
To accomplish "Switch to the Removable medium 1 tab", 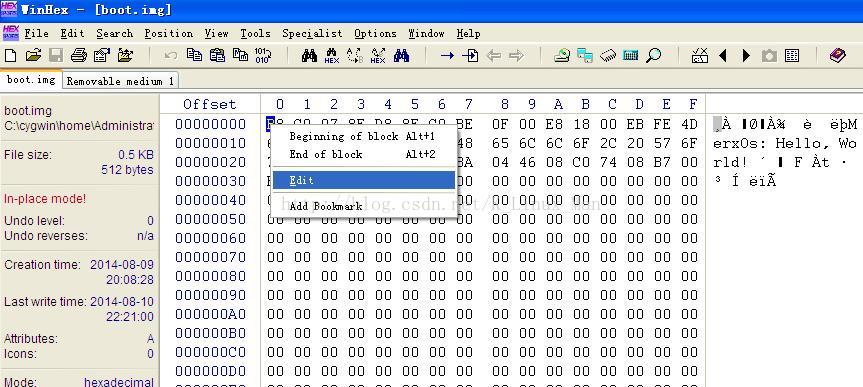I will 121,81.
